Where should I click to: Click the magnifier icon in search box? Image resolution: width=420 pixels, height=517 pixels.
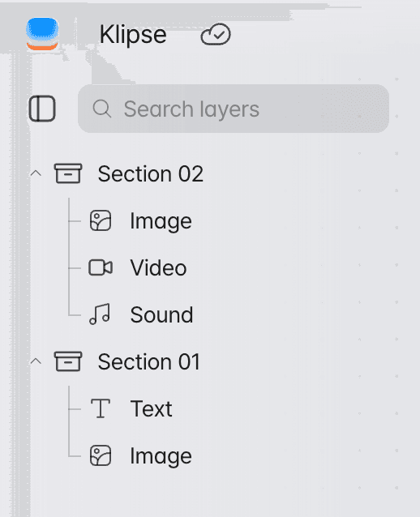click(102, 109)
